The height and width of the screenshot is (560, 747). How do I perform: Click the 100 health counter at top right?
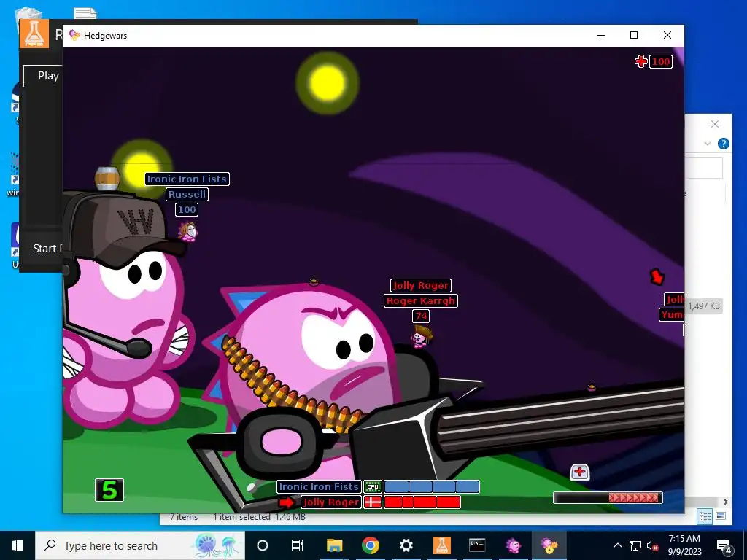click(x=661, y=61)
